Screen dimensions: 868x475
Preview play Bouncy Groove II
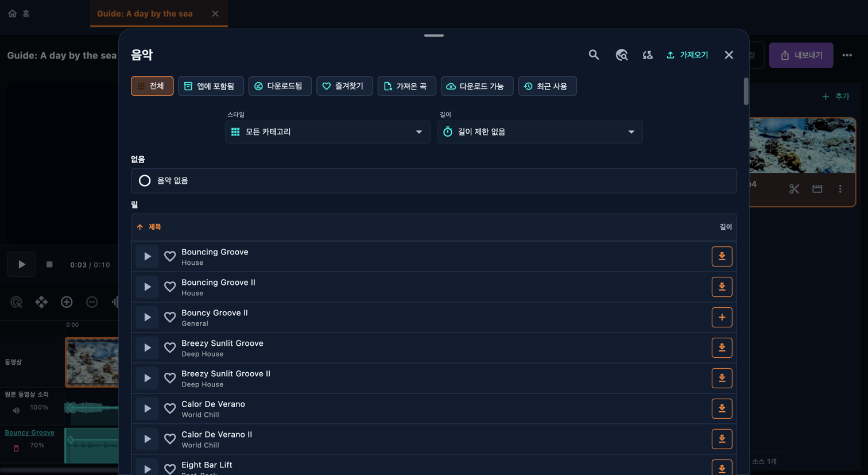[x=147, y=317]
